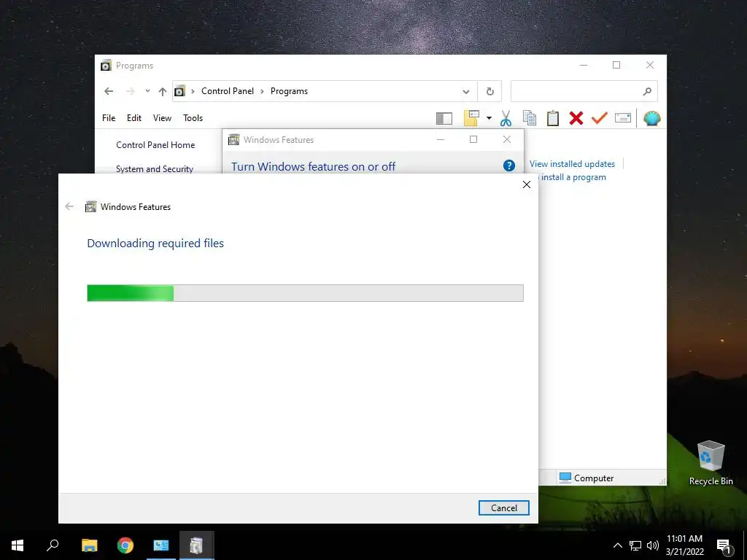Open the Windows Start menu
747x560 pixels.
(x=18, y=545)
